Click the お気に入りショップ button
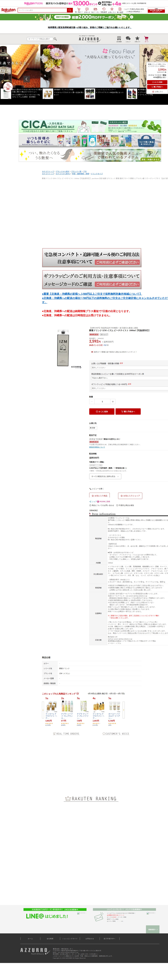This screenshot has width=168, height=980. coord(130,496)
